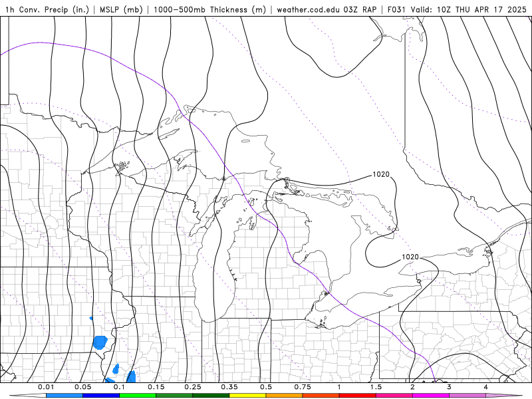Click the bright green 0.1–0.15 legend swatch
532x399 pixels.
point(138,396)
